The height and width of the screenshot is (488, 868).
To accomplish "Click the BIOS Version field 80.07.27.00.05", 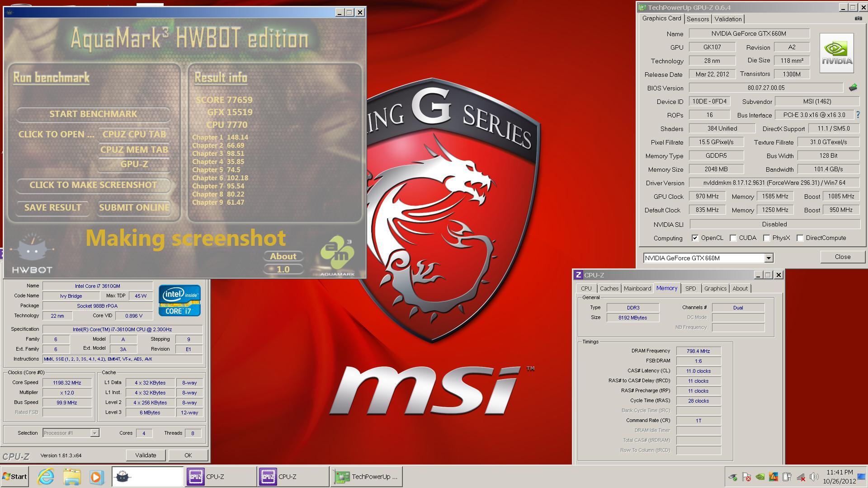I will (x=766, y=88).
